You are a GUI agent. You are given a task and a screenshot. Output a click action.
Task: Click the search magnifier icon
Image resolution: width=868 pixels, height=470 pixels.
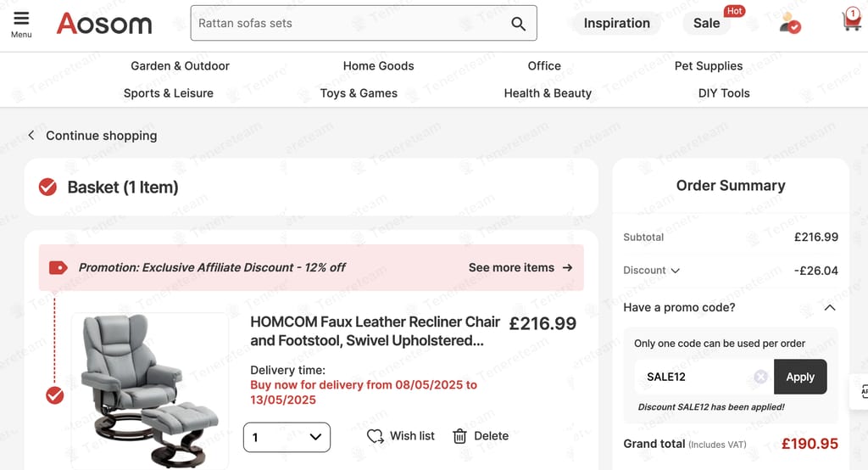518,23
